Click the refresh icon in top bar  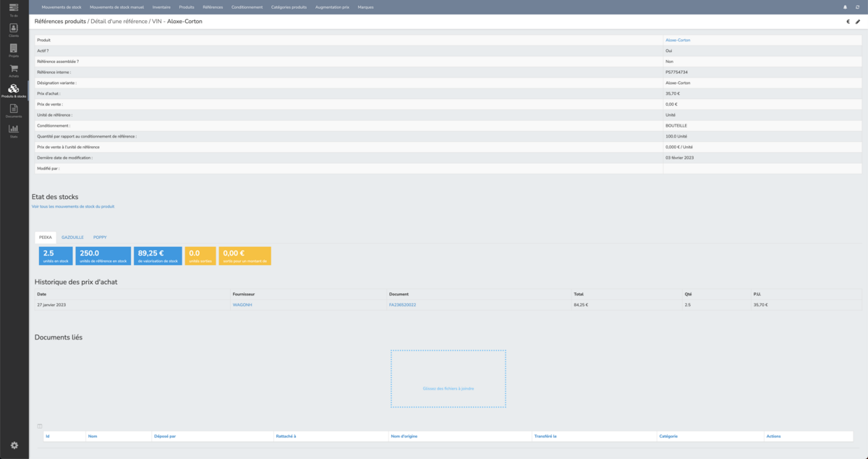(x=857, y=7)
